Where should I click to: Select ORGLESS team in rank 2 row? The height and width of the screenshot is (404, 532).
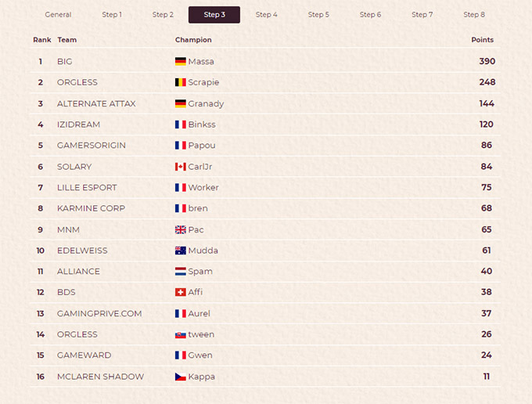click(x=77, y=82)
